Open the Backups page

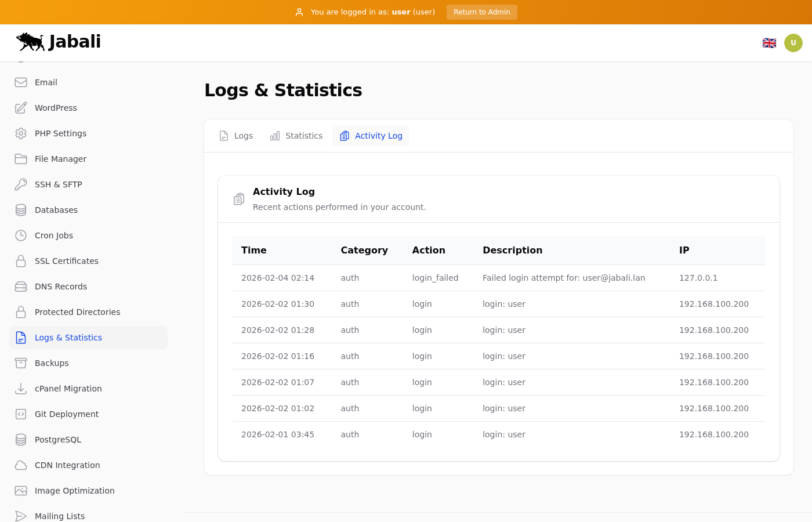pyautogui.click(x=52, y=363)
